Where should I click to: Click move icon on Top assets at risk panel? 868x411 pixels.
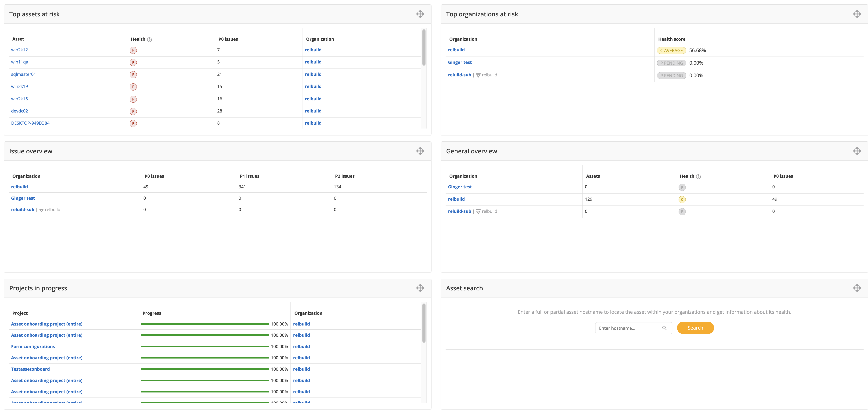[x=420, y=14]
